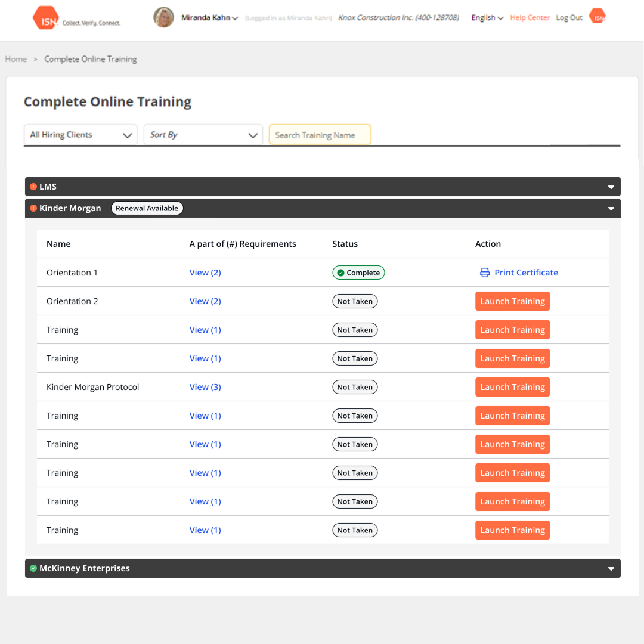This screenshot has height=644, width=644.
Task: Open the Sort By dropdown
Action: [203, 135]
